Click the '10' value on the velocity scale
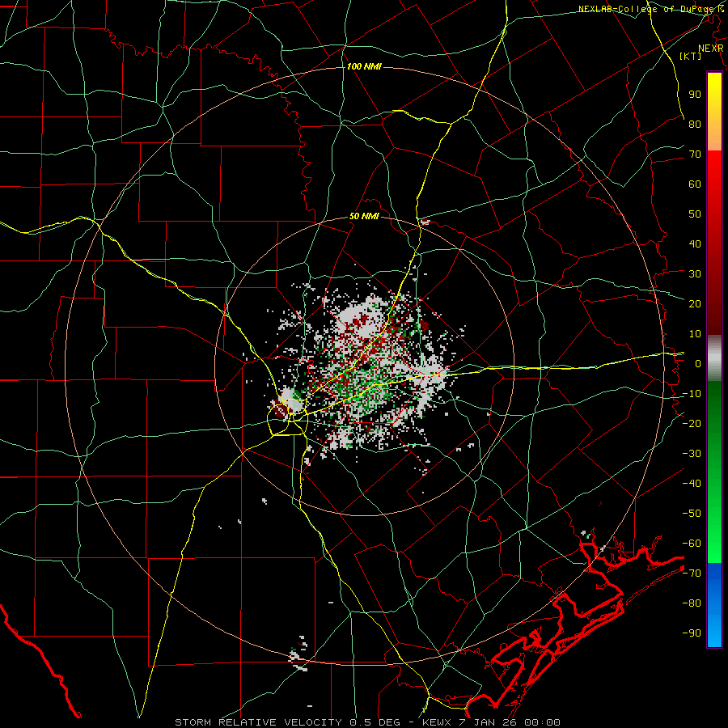The image size is (728, 728). tap(695, 334)
